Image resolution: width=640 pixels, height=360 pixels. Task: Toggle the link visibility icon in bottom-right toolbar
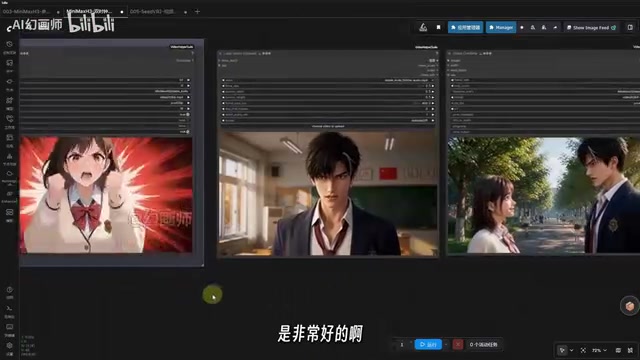(x=630, y=350)
